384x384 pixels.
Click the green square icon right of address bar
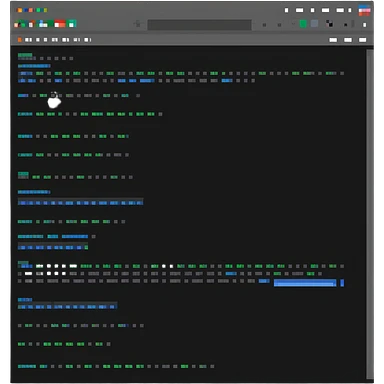click(303, 24)
